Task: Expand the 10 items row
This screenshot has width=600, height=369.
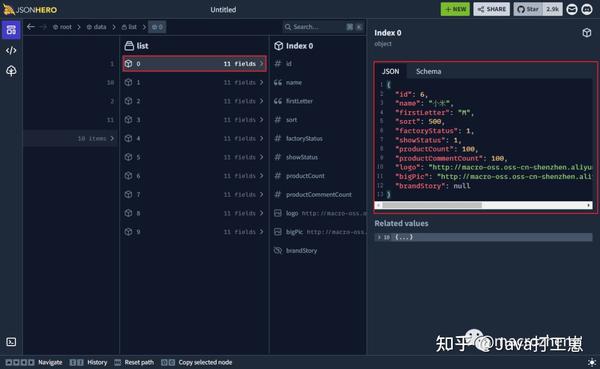Action: [71, 138]
